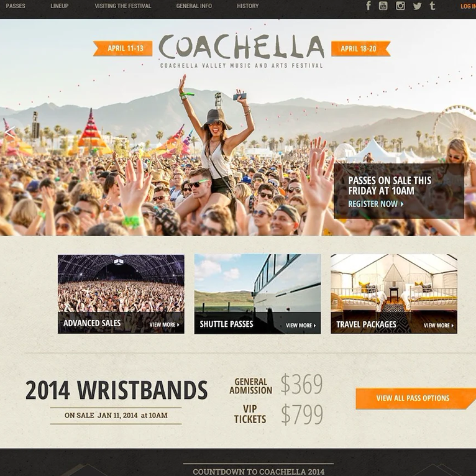Open the Instagram social icon
Viewport: 476px width, 476px height.
pos(400,6)
